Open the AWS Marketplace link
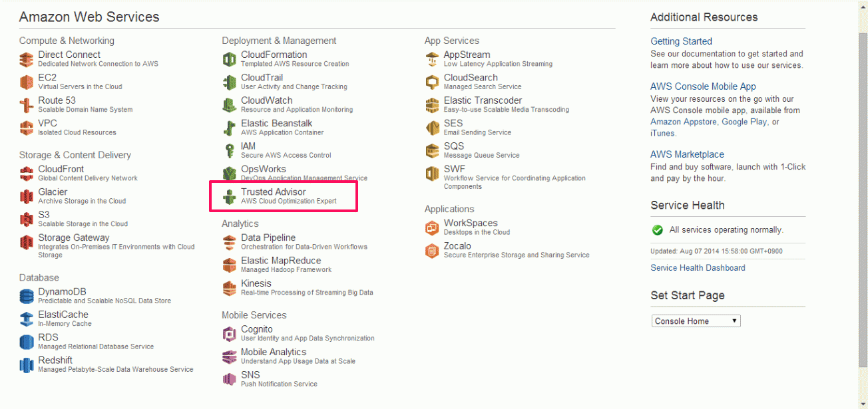The image size is (868, 409). (687, 154)
